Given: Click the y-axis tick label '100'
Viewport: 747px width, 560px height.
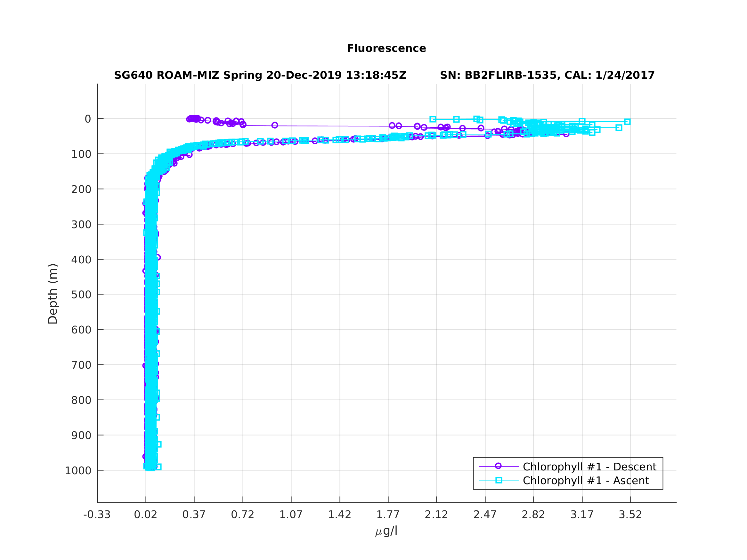Looking at the screenshot, I should pos(81,154).
